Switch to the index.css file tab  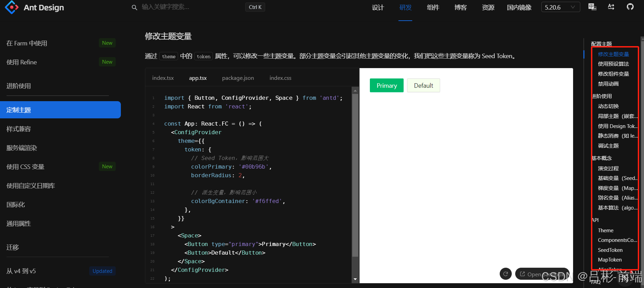tap(280, 78)
